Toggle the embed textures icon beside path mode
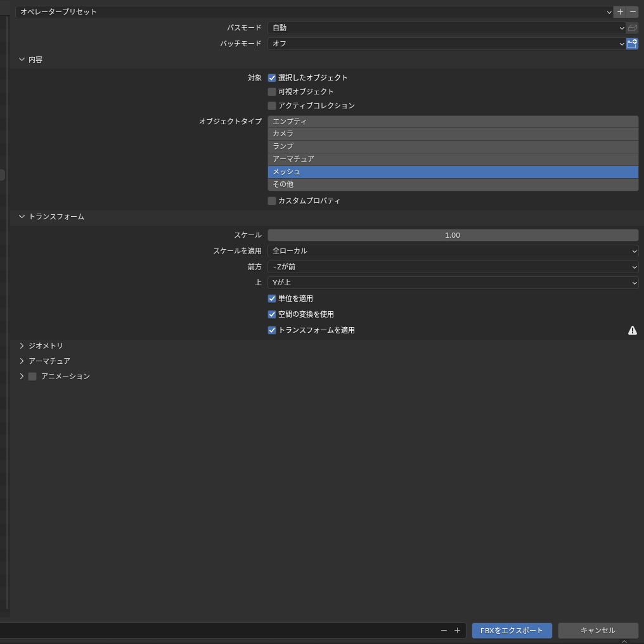Image resolution: width=644 pixels, height=644 pixels. click(632, 28)
